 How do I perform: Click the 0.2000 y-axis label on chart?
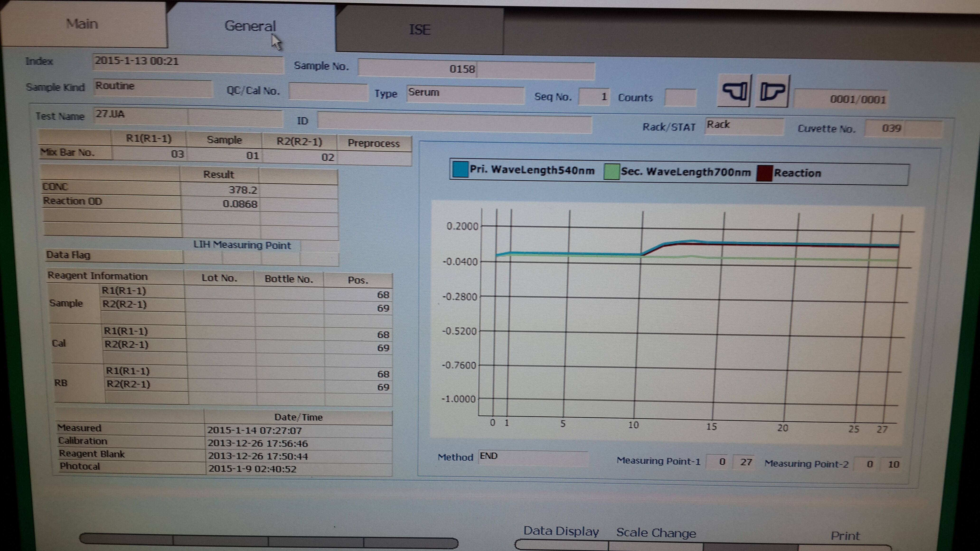coord(462,227)
